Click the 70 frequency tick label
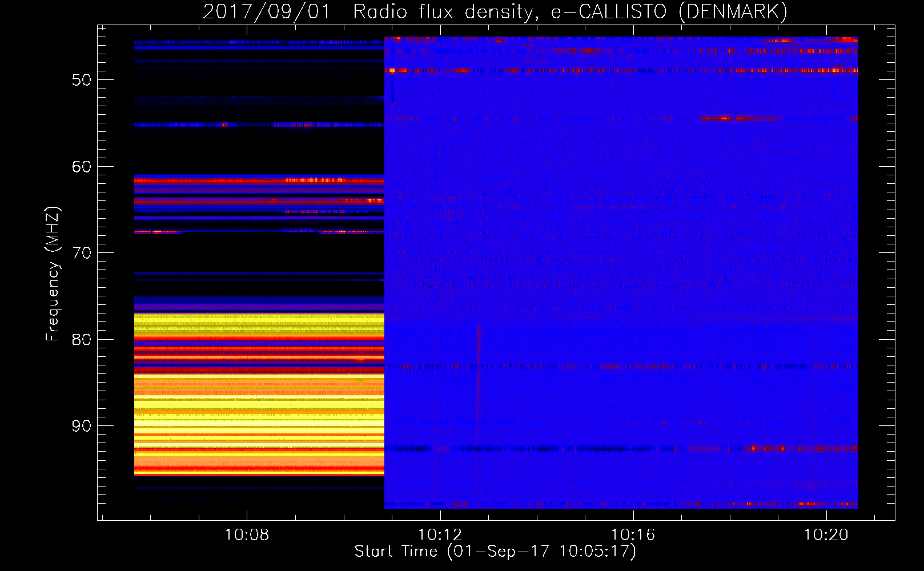The image size is (924, 571). point(82,253)
